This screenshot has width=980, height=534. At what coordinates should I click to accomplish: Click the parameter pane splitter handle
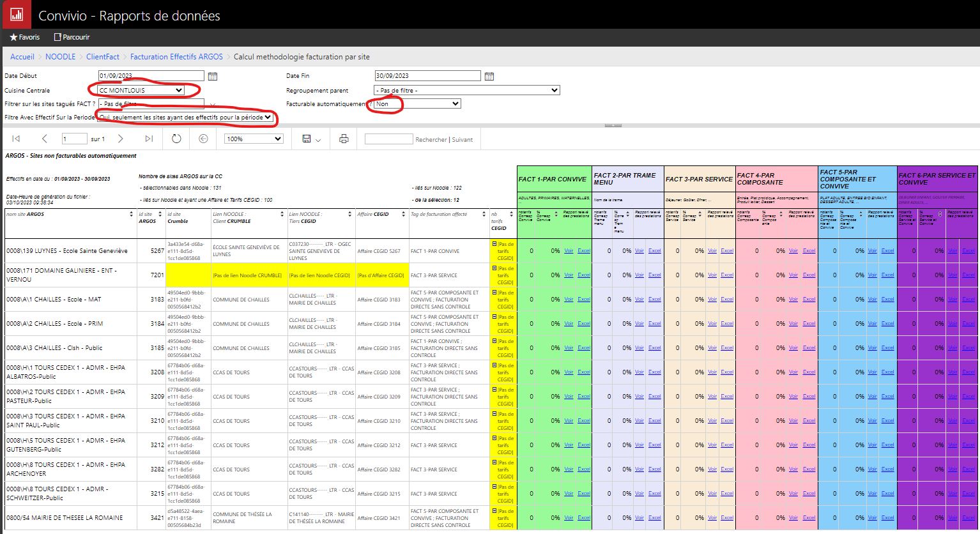pyautogui.click(x=613, y=125)
